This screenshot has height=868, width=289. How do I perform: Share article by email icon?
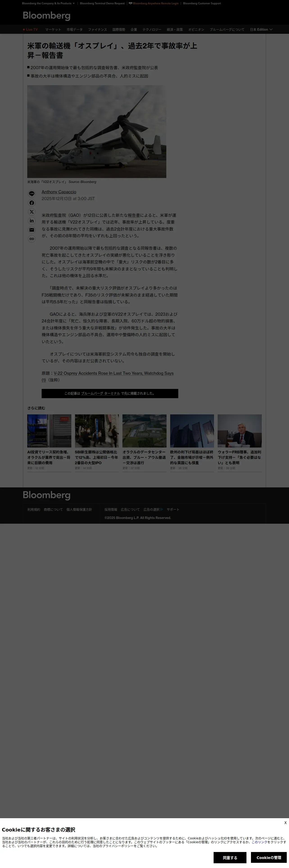click(x=32, y=230)
